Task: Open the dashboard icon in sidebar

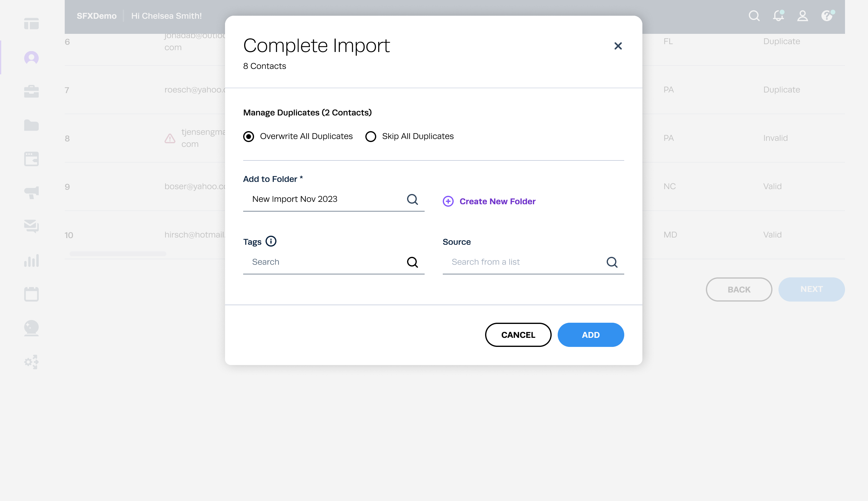Action: click(x=31, y=24)
